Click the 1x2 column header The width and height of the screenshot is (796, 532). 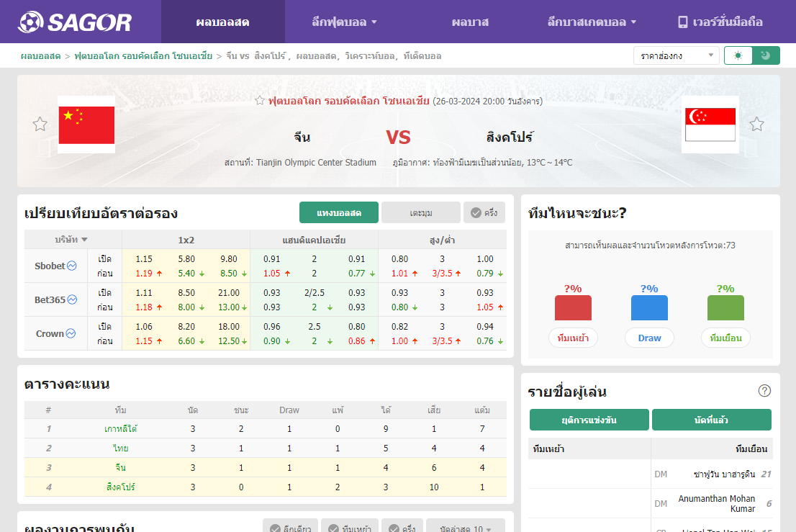[x=186, y=240]
